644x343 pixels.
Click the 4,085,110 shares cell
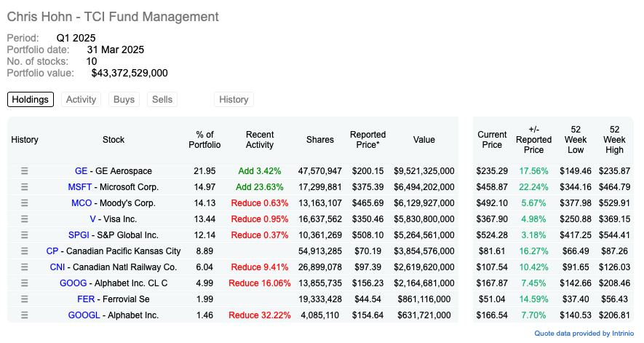[x=320, y=315]
